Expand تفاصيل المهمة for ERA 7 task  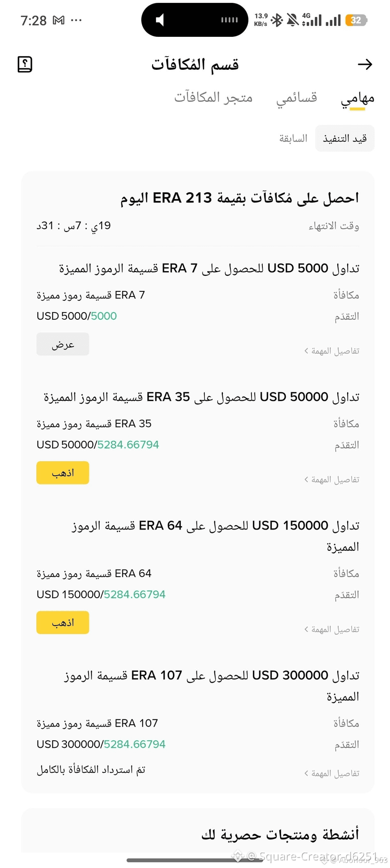(x=332, y=351)
